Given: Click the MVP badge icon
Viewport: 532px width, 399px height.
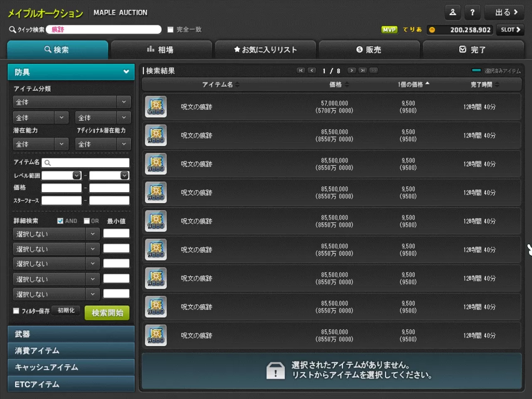Looking at the screenshot, I should 389,30.
